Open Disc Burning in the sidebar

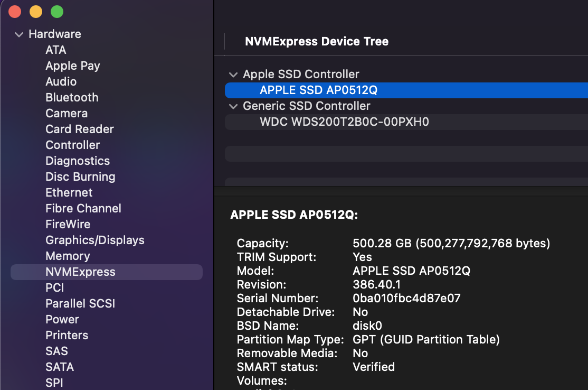tap(80, 177)
